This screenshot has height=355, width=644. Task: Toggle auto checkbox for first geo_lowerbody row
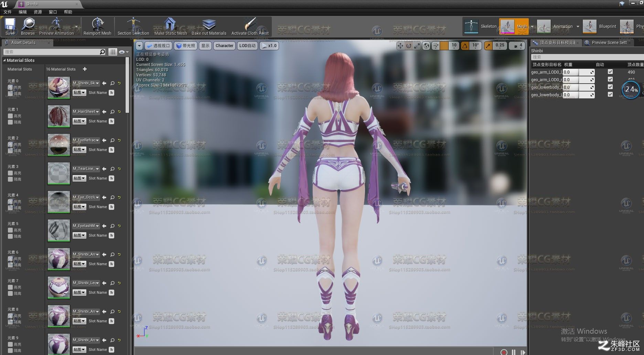tap(610, 87)
